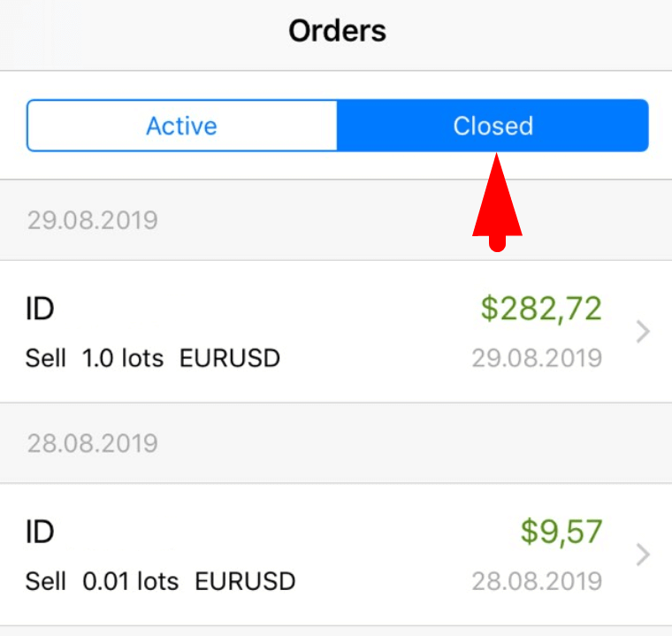Expand the $282,72 order chevron
This screenshot has width=672, height=636.
[644, 332]
